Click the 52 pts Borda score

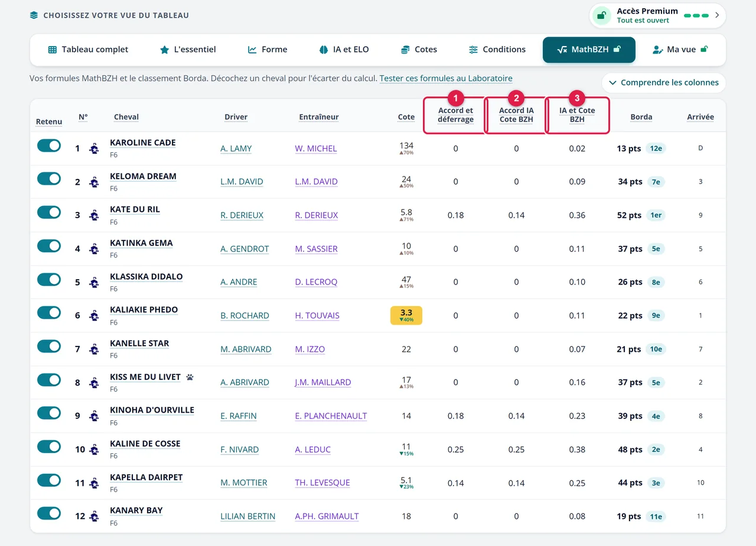630,215
